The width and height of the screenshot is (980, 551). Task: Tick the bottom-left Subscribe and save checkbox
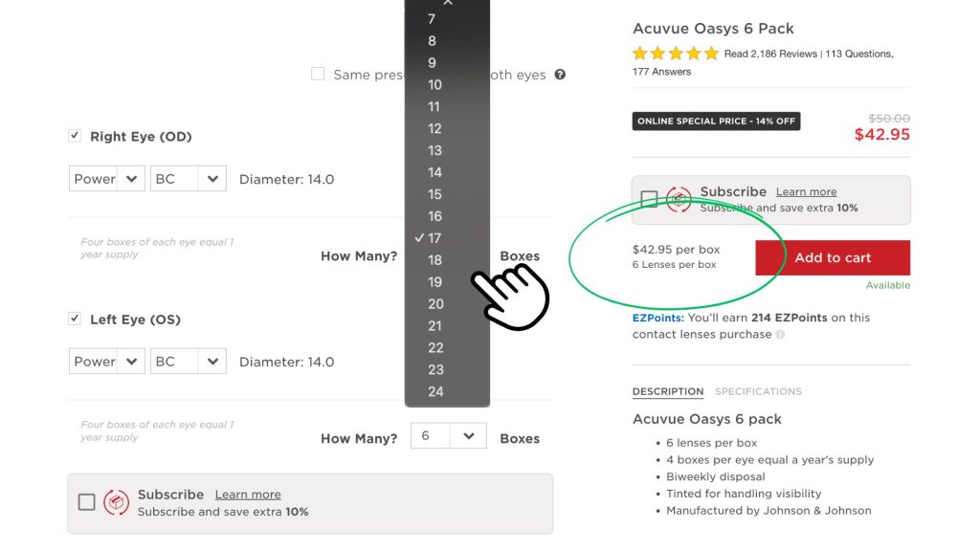coord(87,502)
